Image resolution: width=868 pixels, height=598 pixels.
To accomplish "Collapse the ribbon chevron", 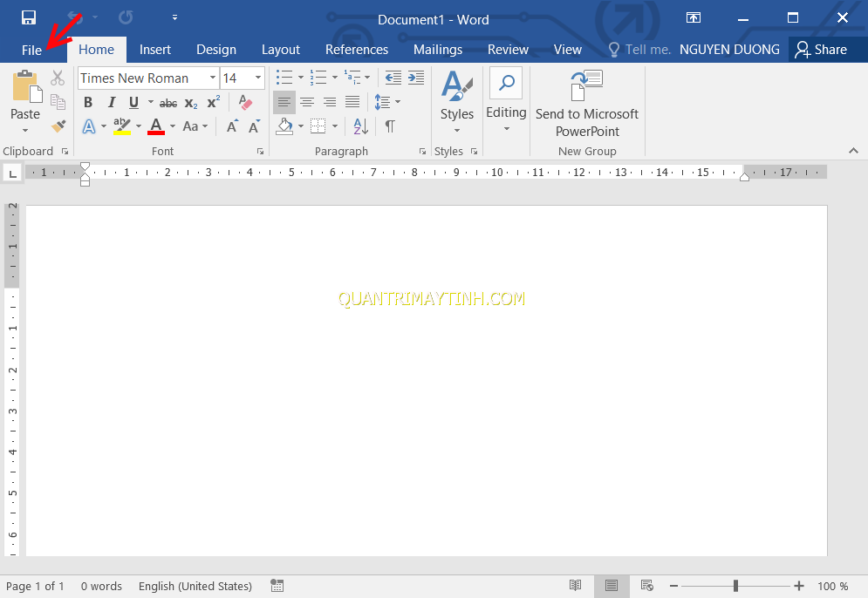I will point(853,151).
